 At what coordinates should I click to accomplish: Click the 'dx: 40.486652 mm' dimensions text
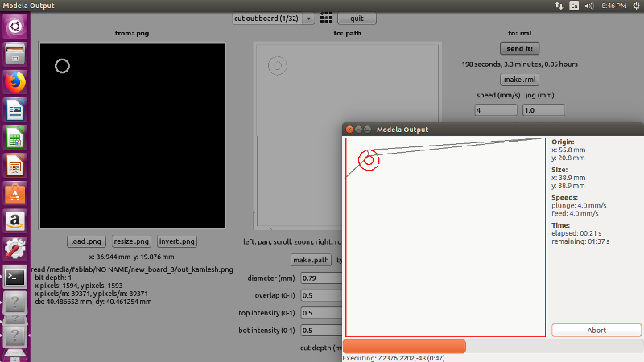93,302
